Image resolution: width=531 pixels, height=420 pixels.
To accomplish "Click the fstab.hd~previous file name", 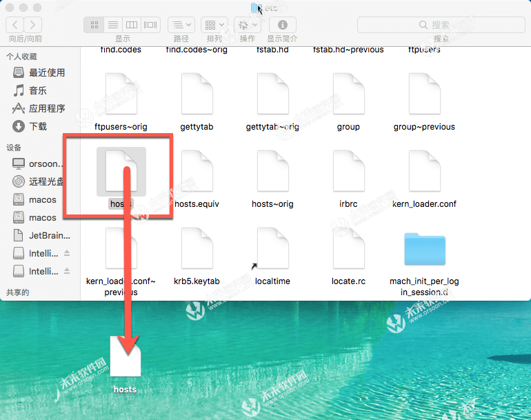I will (348, 50).
